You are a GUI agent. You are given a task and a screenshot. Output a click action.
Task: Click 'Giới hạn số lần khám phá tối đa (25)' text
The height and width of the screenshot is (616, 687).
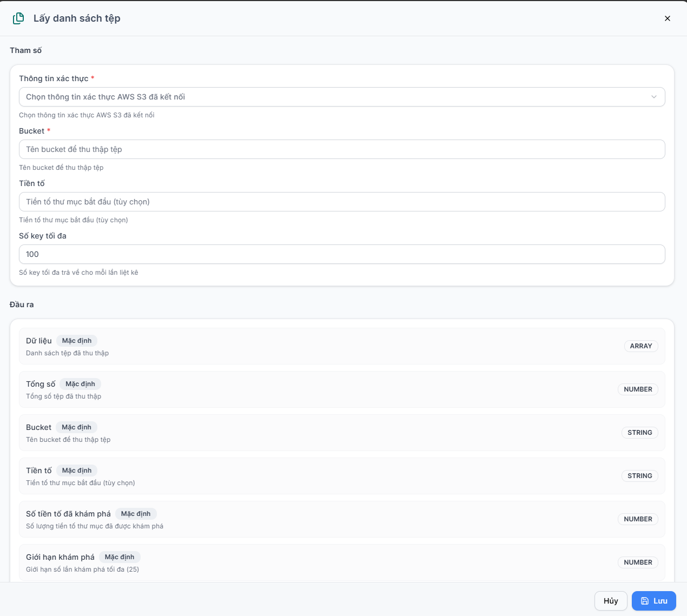coord(83,569)
